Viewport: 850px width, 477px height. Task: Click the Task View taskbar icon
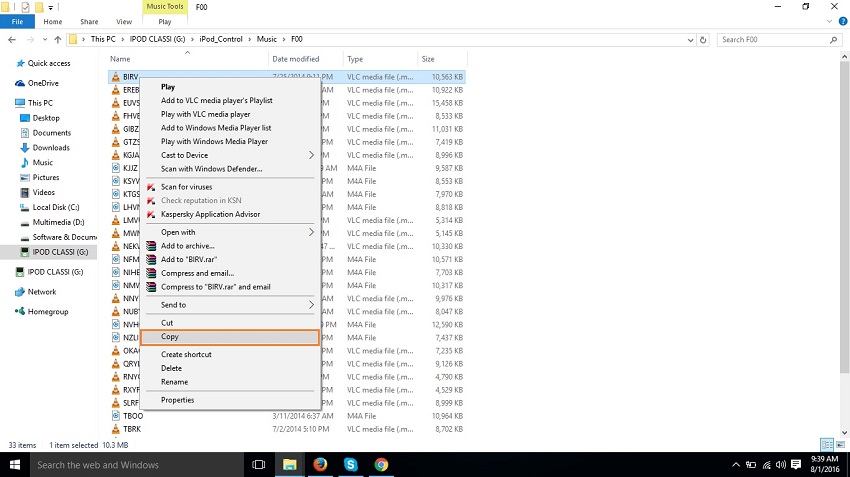coord(258,465)
